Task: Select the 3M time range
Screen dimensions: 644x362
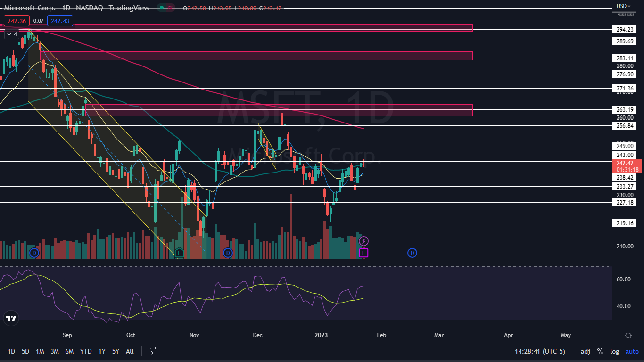Action: (55, 351)
